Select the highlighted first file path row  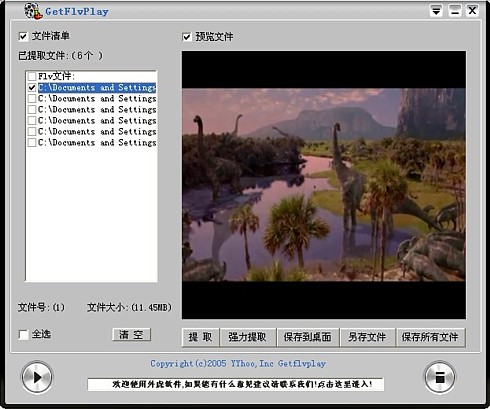tap(97, 87)
